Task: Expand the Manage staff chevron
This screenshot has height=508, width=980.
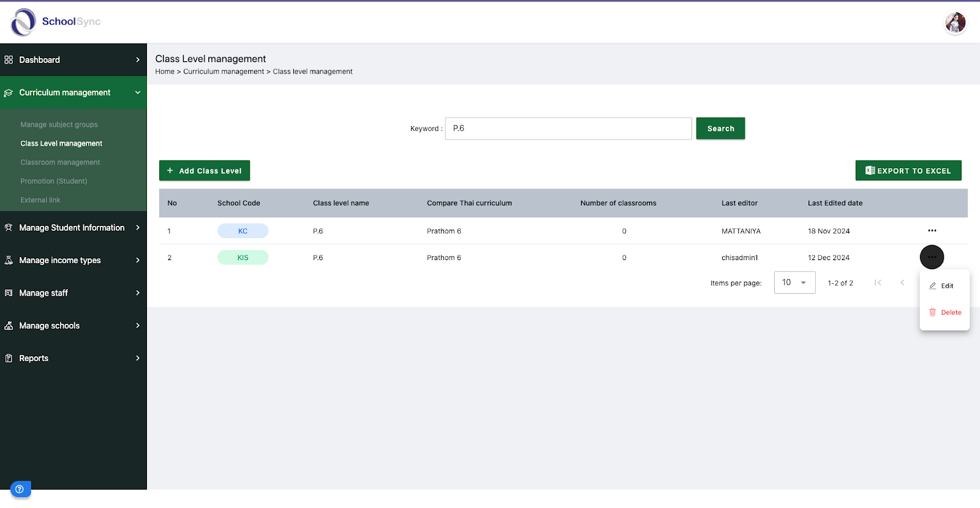Action: 138,293
